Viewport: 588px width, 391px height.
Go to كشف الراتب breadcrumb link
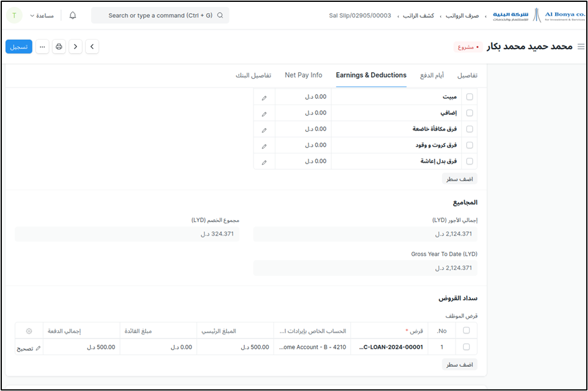[418, 16]
